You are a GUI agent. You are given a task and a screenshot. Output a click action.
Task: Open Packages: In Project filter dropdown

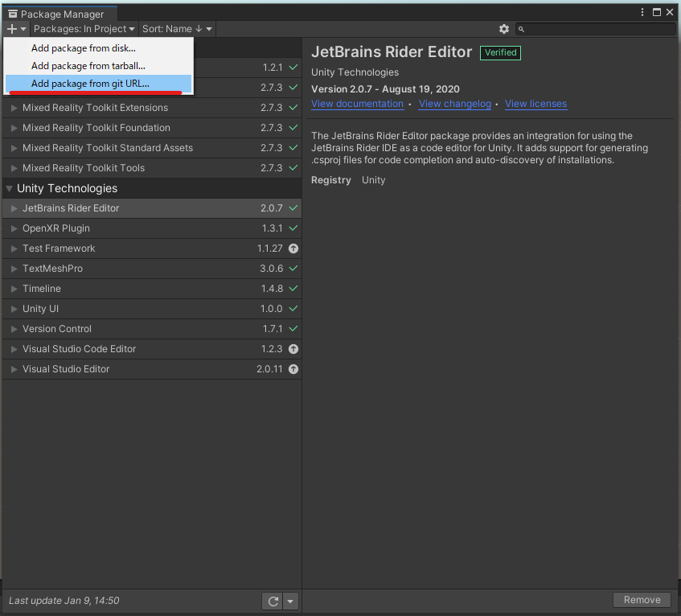[84, 29]
